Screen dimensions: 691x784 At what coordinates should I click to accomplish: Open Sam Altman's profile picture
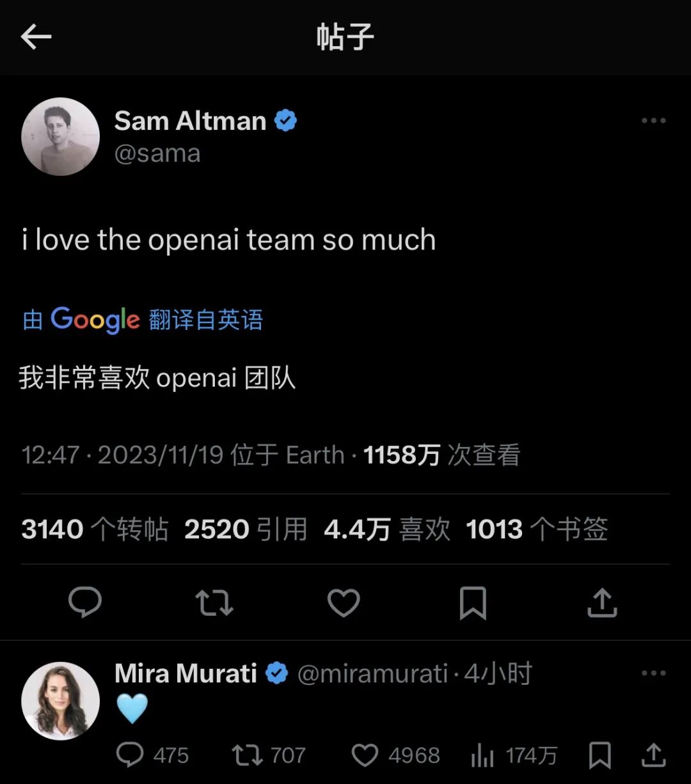61,136
